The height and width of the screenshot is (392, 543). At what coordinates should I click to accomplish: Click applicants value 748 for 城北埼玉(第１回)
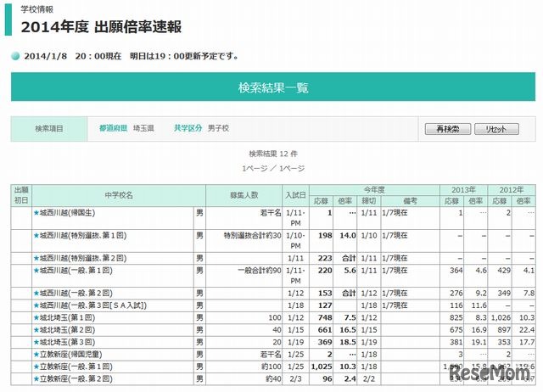pos(325,317)
